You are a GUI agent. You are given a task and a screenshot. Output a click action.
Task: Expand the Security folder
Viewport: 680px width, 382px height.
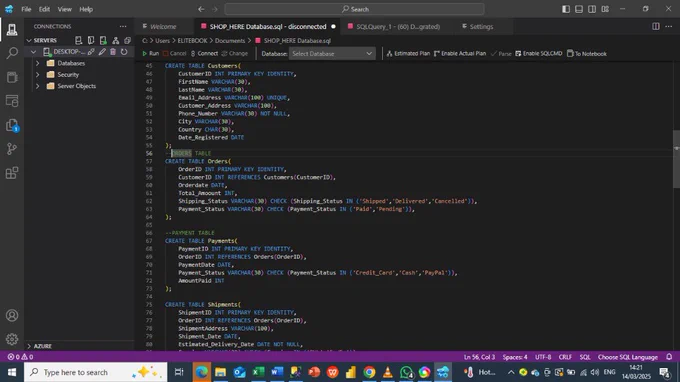[x=37, y=75]
